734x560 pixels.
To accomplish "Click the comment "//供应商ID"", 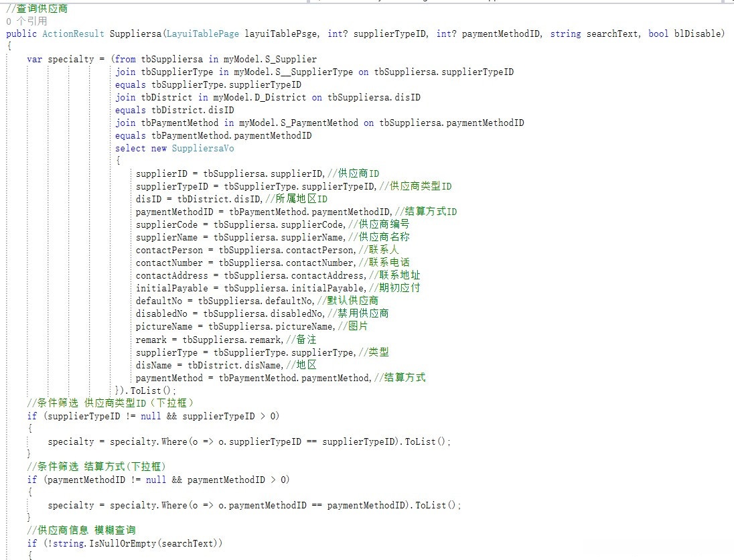I will 354,173.
